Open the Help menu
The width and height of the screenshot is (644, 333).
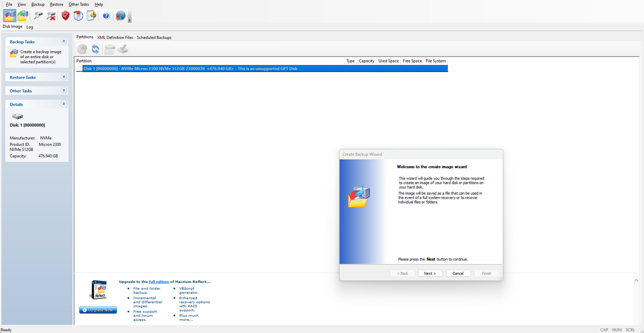[x=99, y=4]
